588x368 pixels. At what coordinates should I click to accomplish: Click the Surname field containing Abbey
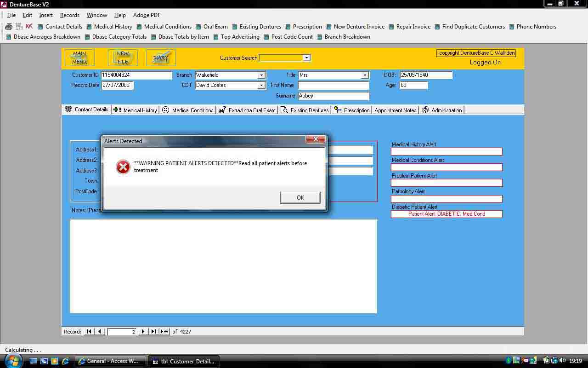tap(334, 96)
